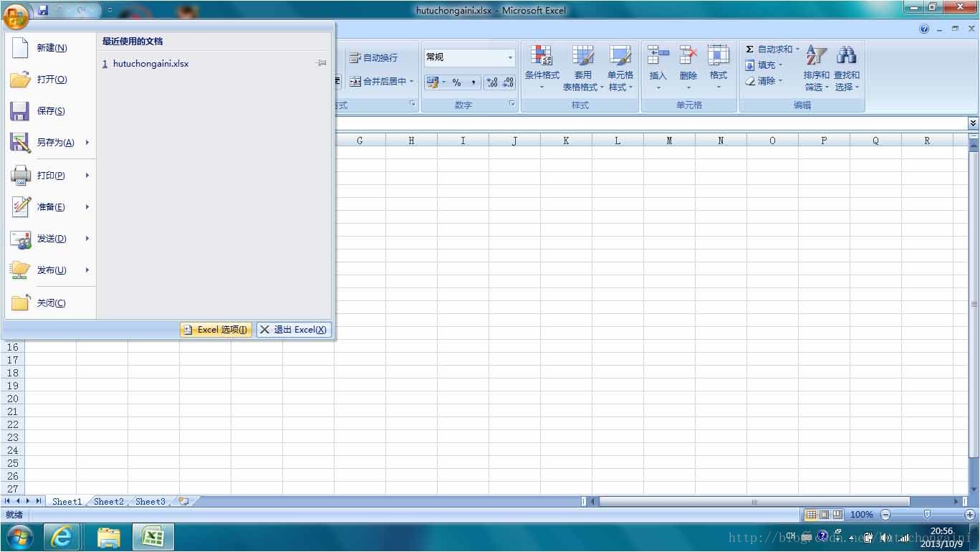Image resolution: width=980 pixels, height=552 pixels.
Task: Click the zoom out minus button
Action: [x=885, y=515]
